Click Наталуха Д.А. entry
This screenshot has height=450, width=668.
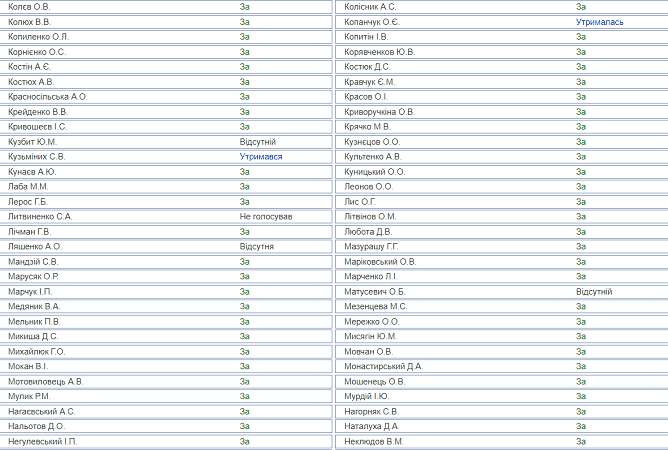tap(371, 426)
